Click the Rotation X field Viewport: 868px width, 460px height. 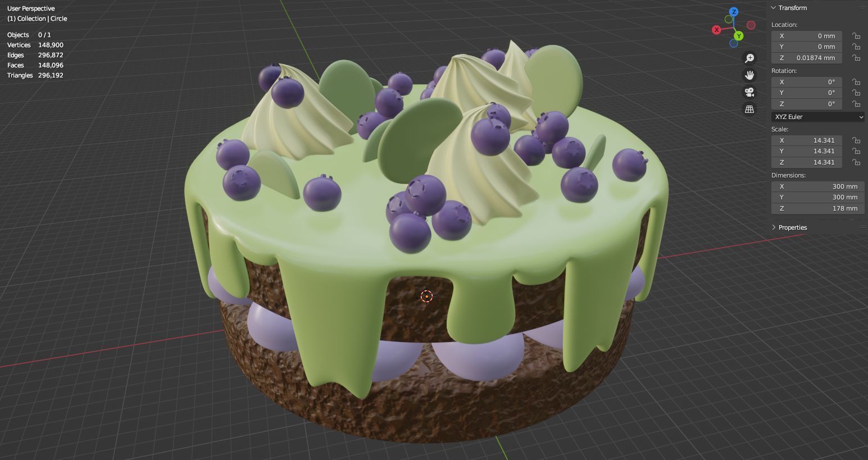[x=807, y=82]
